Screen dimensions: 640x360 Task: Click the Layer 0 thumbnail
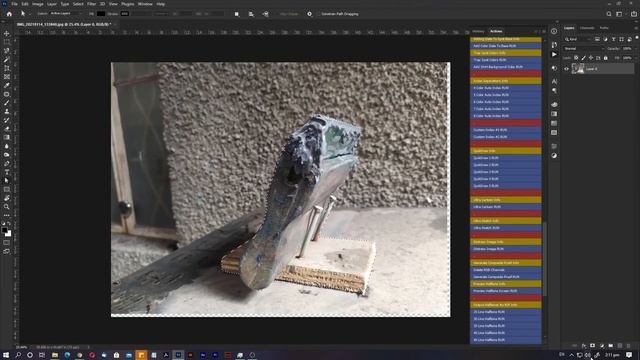[x=578, y=69]
